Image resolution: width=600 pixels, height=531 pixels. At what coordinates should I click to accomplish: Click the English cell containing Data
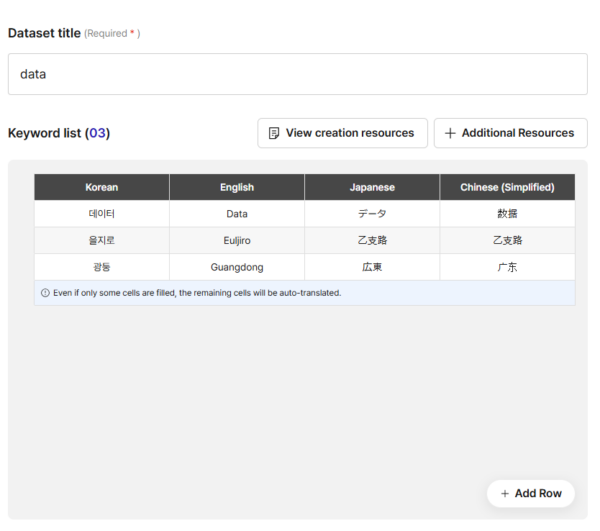[237, 214]
